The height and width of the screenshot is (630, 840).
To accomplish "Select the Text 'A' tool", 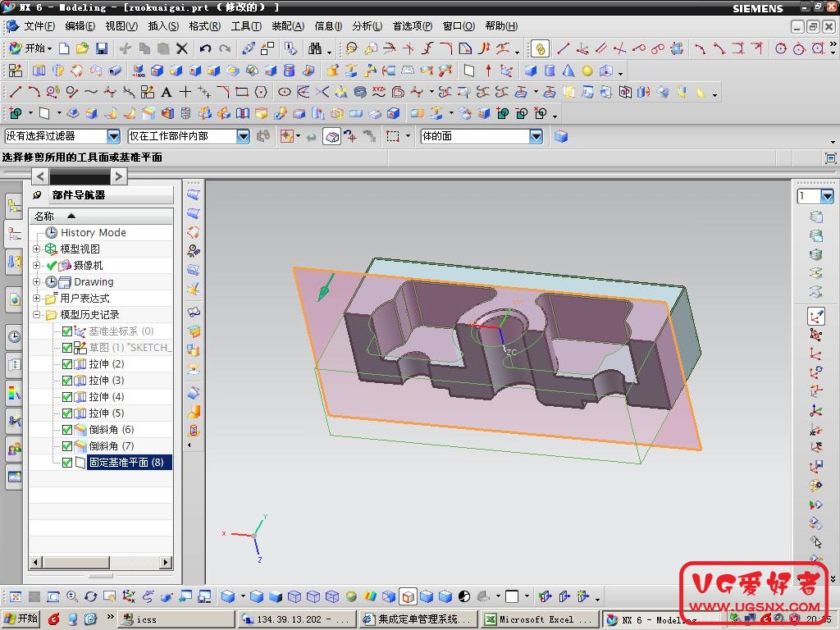I will 167,92.
